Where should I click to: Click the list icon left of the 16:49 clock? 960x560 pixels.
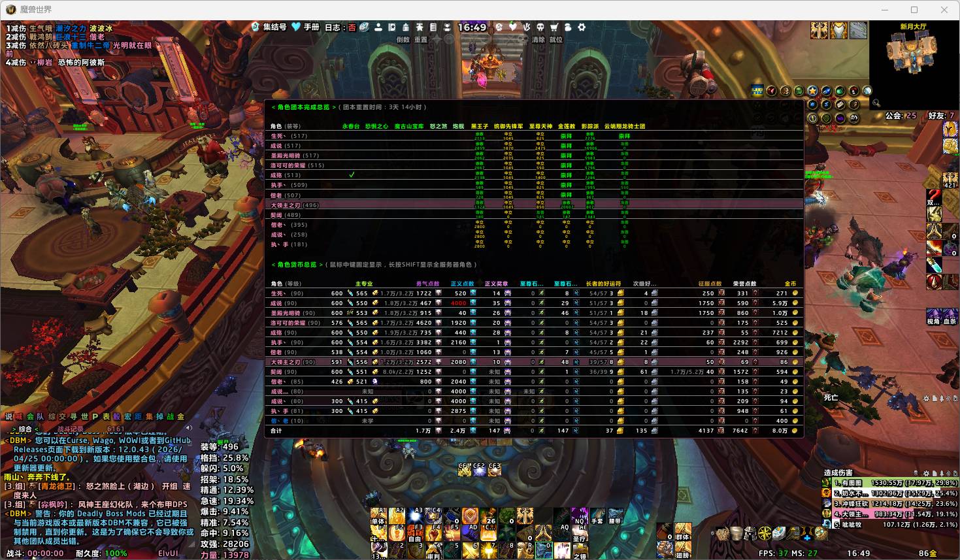pyautogui.click(x=433, y=27)
